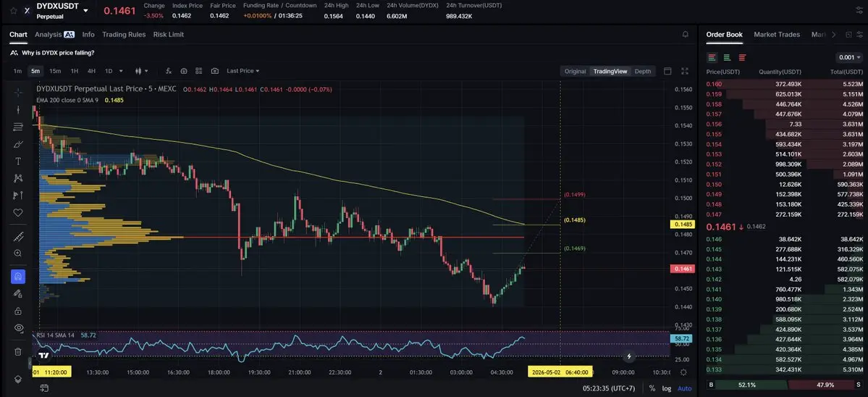Click the 0.160 ask price row

(x=785, y=84)
